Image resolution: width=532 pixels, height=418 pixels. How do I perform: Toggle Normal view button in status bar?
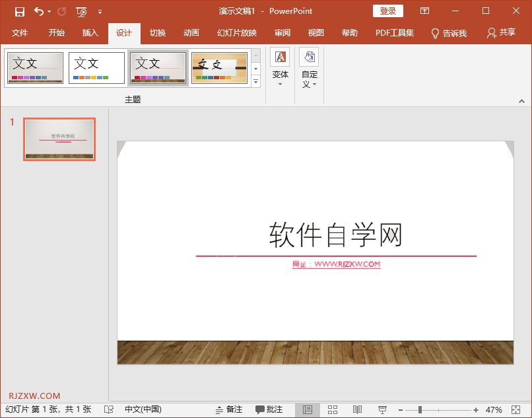tap(308, 409)
